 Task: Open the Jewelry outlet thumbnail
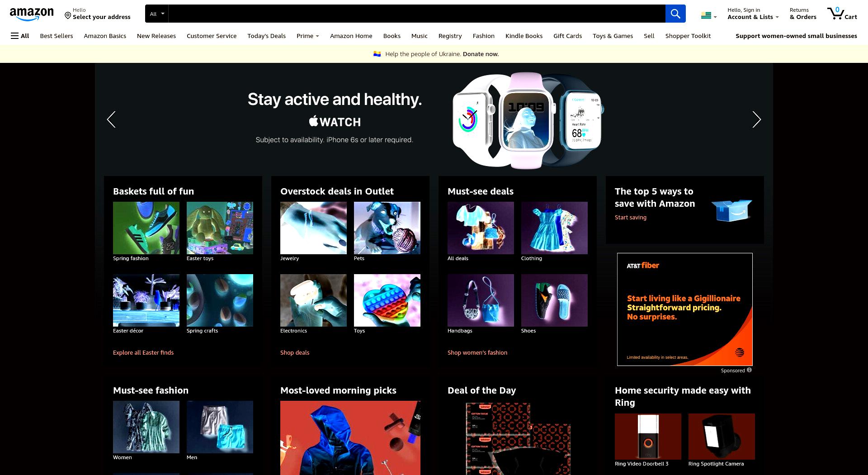[x=313, y=228]
